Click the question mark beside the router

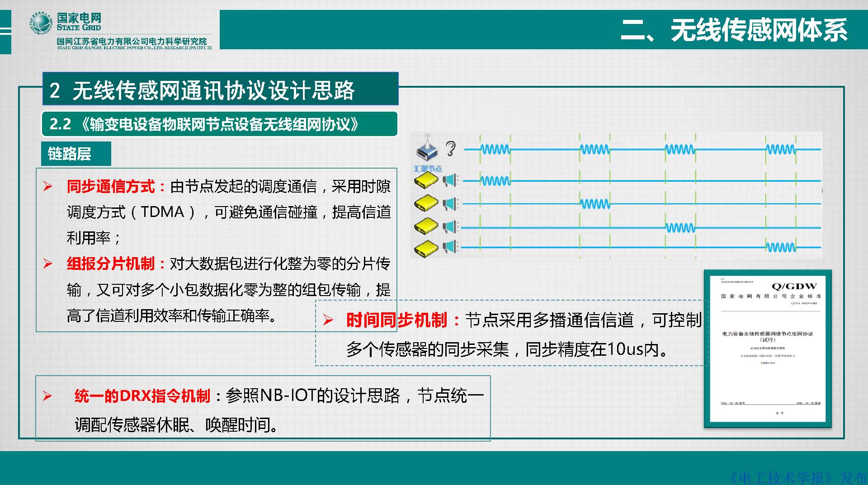coord(450,148)
